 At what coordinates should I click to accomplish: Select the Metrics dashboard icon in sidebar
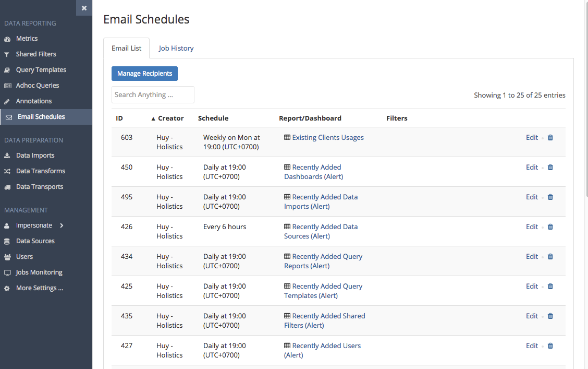coord(7,38)
